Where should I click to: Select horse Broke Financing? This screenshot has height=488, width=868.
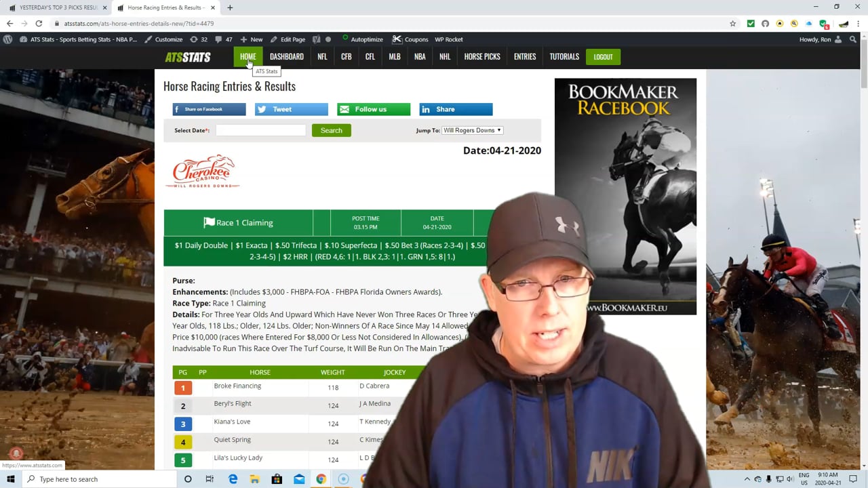tap(237, 386)
